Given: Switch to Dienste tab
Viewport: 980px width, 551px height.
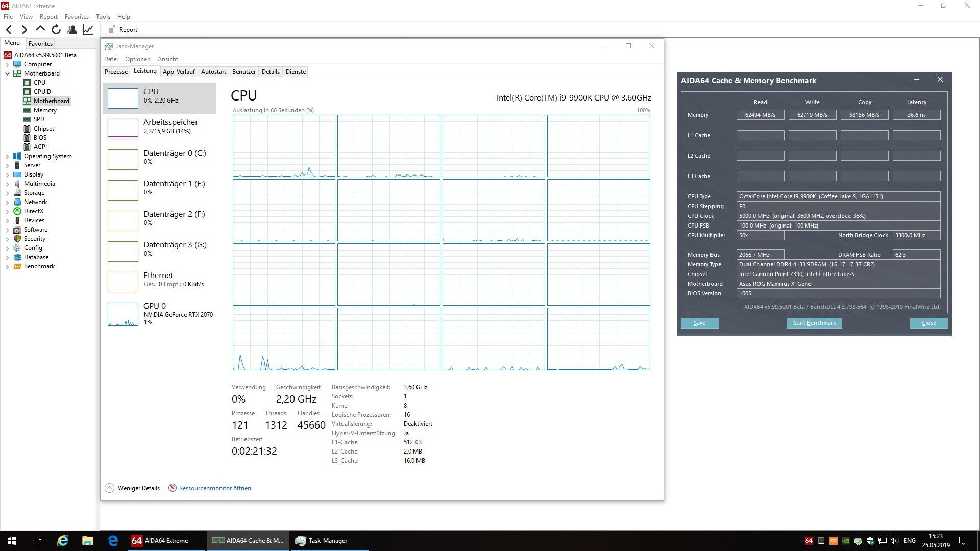Looking at the screenshot, I should pyautogui.click(x=296, y=72).
